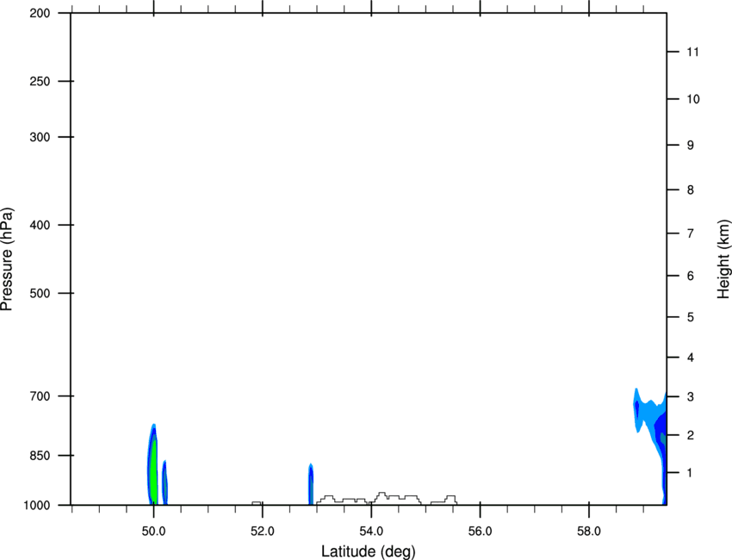Select the 400 pressure tick label

[40, 225]
